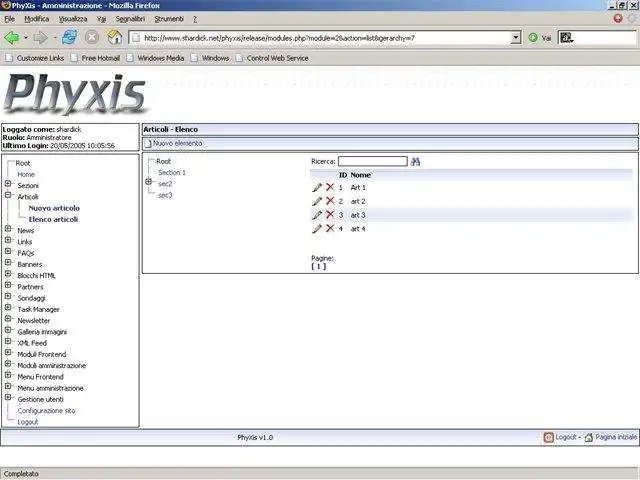Delete Art 1 with the red X

pyautogui.click(x=330, y=187)
